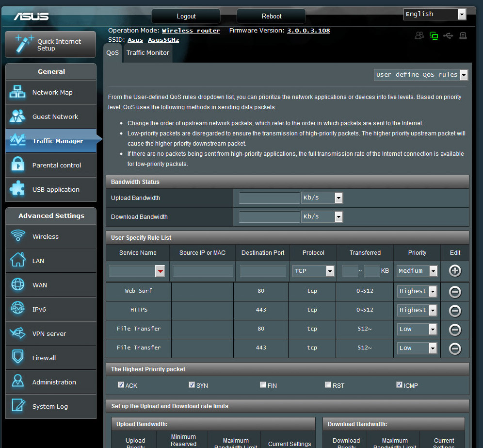Focus the Transferred maximum KB field
Screen dimensions: 483x448
coord(371,271)
